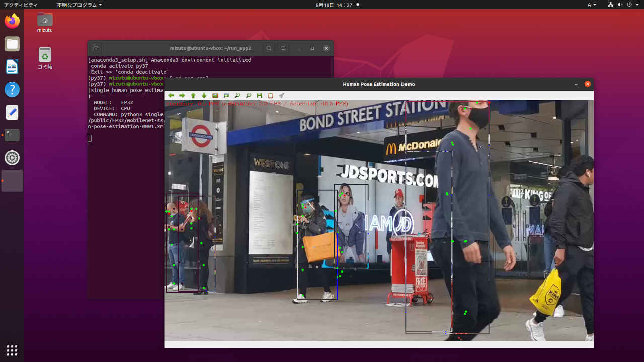Open display properties window icon
The width and height of the screenshot is (644, 362).
click(x=282, y=95)
